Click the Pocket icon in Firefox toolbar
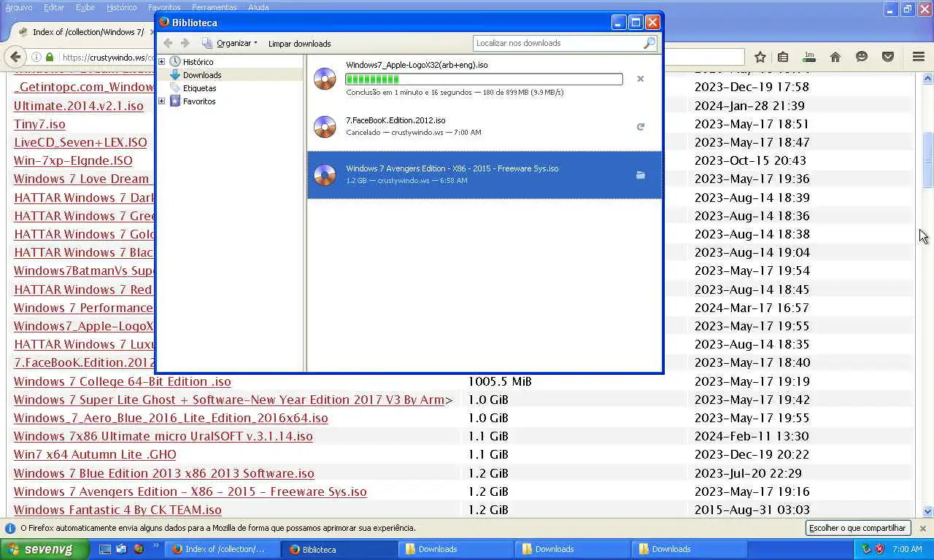This screenshot has height=560, width=934. 888,57
